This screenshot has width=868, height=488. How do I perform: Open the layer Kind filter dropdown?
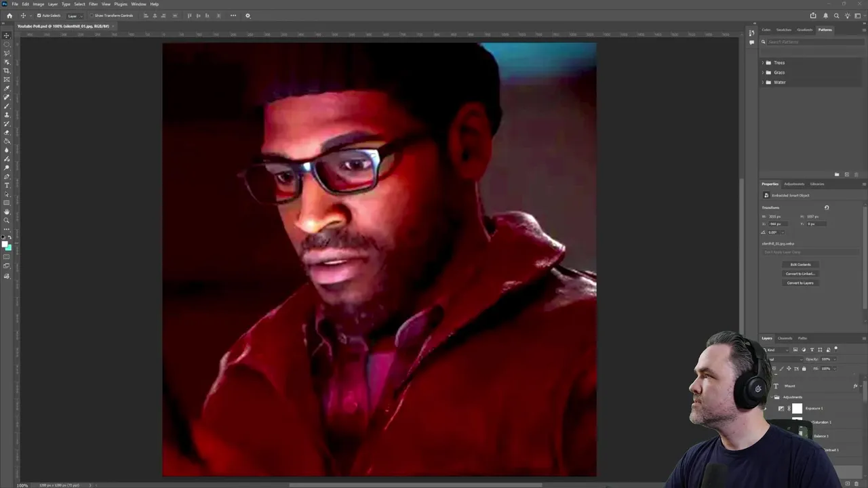tap(776, 350)
